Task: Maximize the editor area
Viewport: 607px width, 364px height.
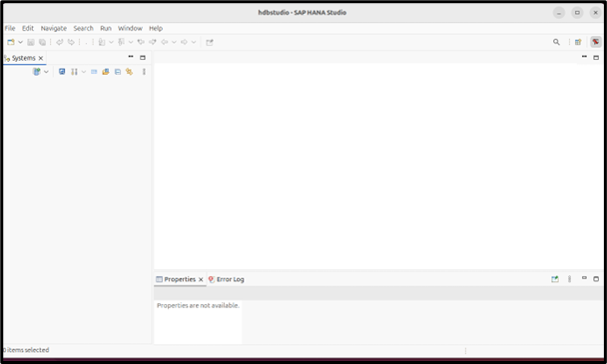Action: tap(596, 57)
